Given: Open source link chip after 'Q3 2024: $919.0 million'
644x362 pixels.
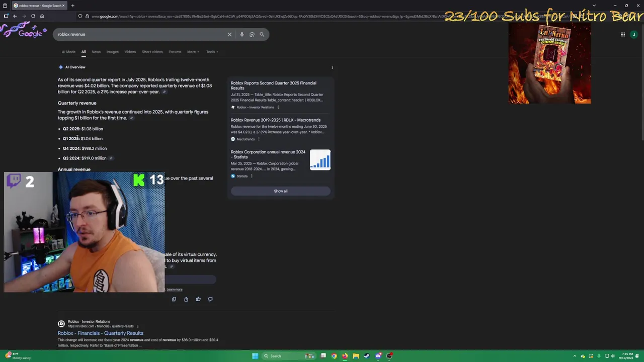Looking at the screenshot, I should click(111, 158).
